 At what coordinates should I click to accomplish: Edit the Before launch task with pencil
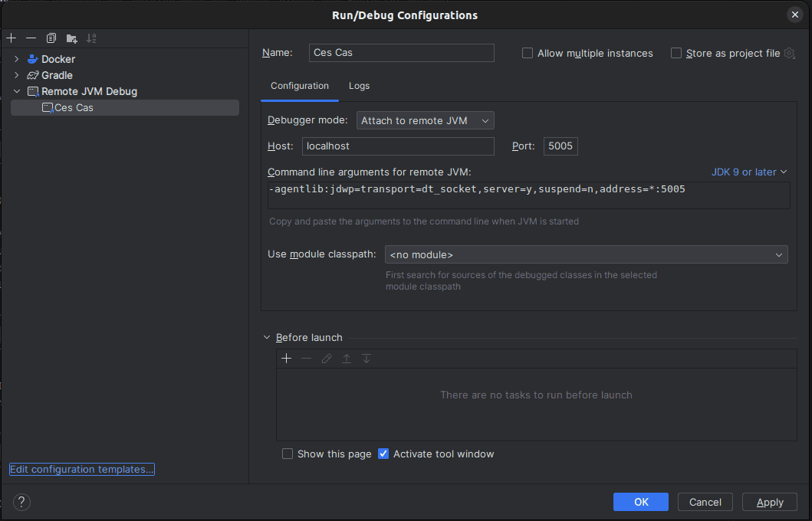click(326, 359)
